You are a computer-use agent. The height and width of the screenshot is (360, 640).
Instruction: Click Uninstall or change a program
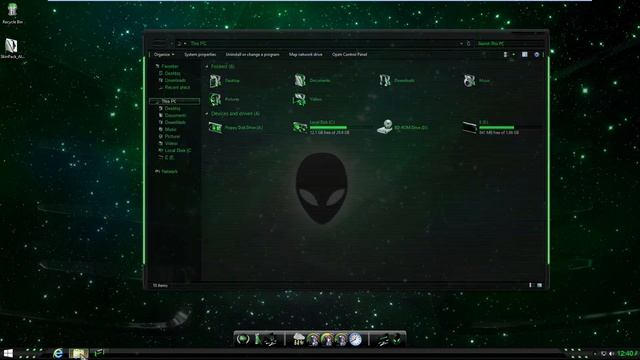(253, 54)
